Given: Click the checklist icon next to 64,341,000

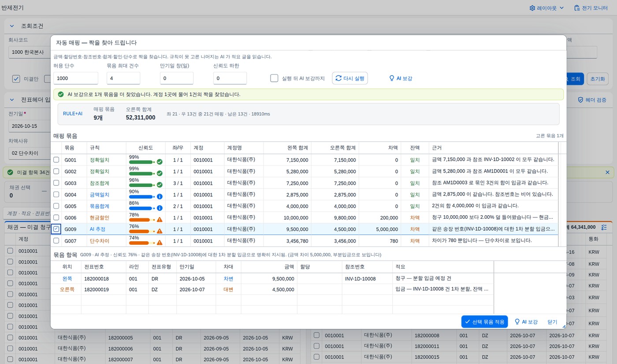Looking at the screenshot, I should (x=604, y=227).
